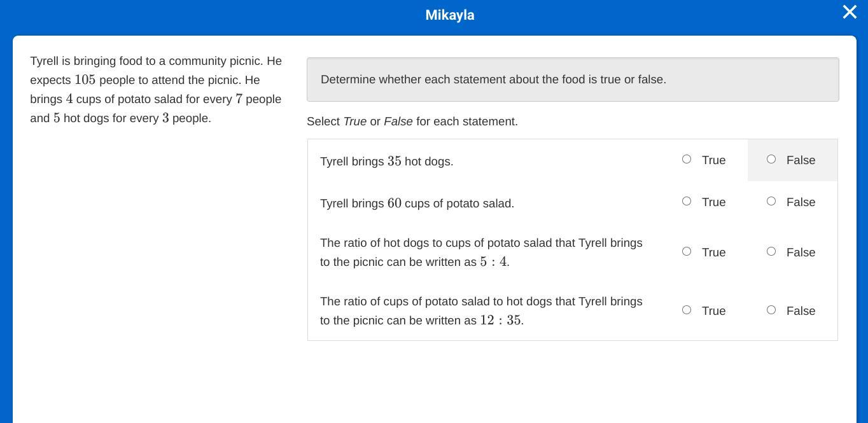This screenshot has width=868, height=423.
Task: Click the number 105 in the problem text
Action: pos(85,80)
